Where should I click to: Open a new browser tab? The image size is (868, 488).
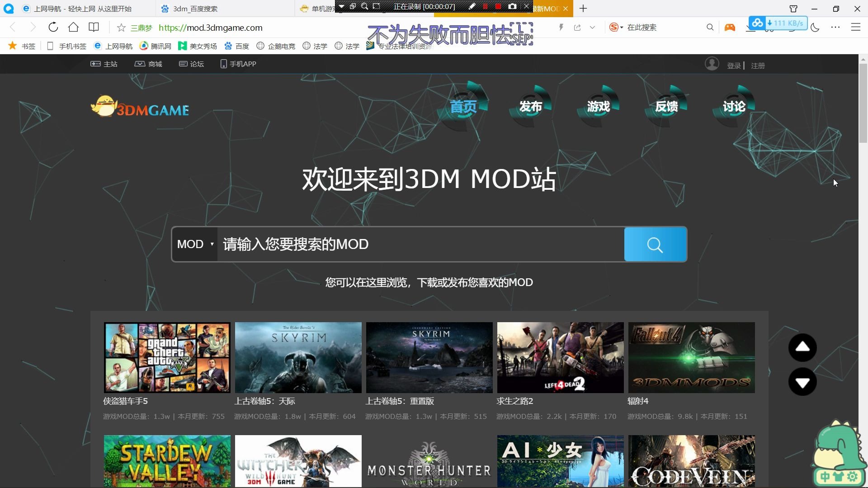point(583,8)
